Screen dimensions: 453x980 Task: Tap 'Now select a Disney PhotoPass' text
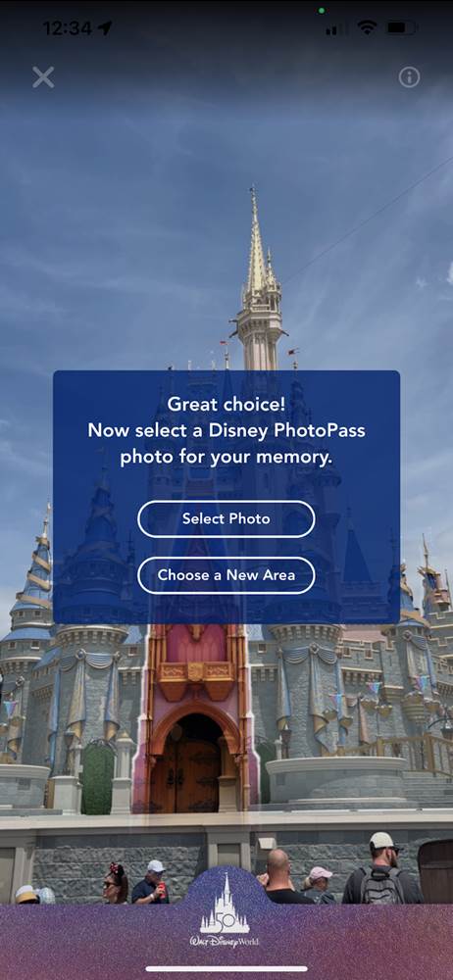(226, 430)
